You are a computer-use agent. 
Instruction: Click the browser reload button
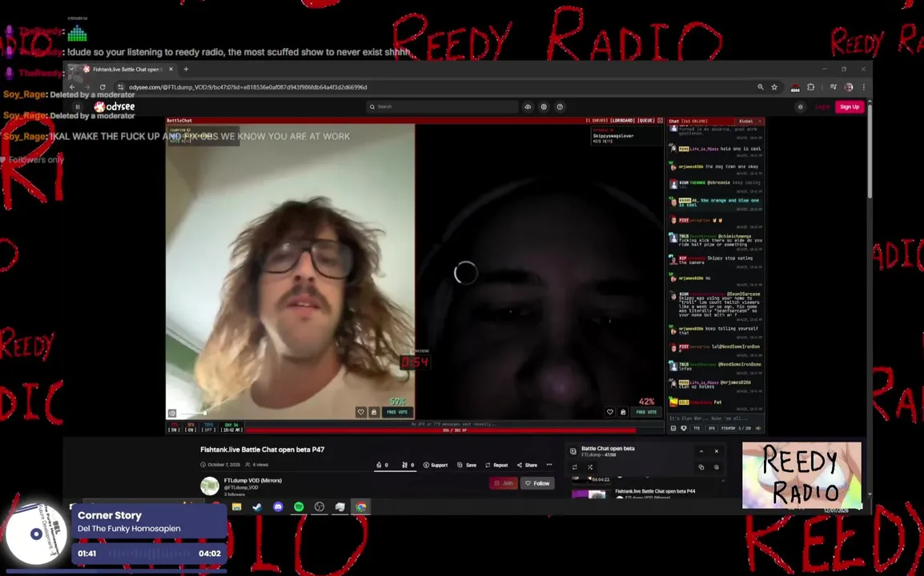point(102,87)
